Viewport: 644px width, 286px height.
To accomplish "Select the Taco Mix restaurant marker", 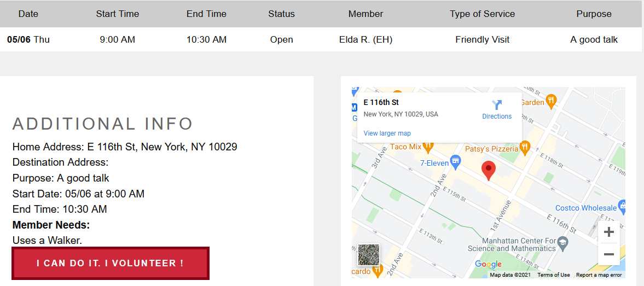I will [428, 146].
